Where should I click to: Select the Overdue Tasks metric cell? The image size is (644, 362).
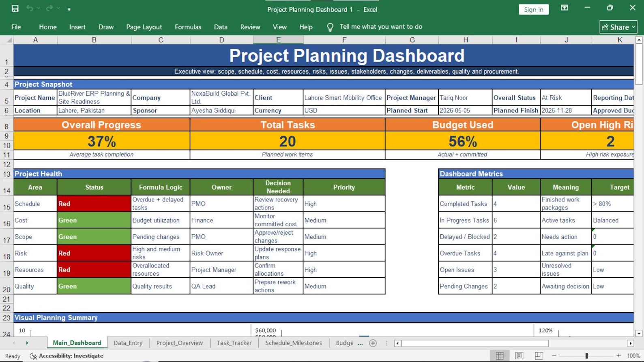click(x=466, y=253)
